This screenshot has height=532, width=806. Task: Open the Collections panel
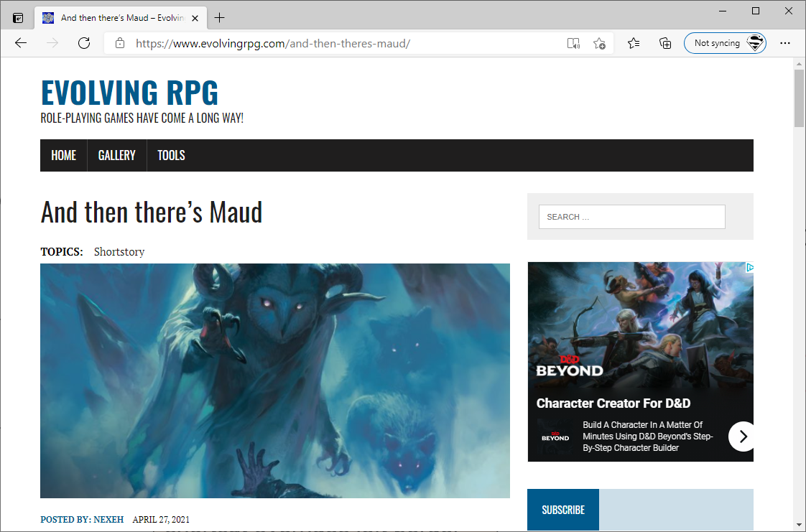point(665,43)
